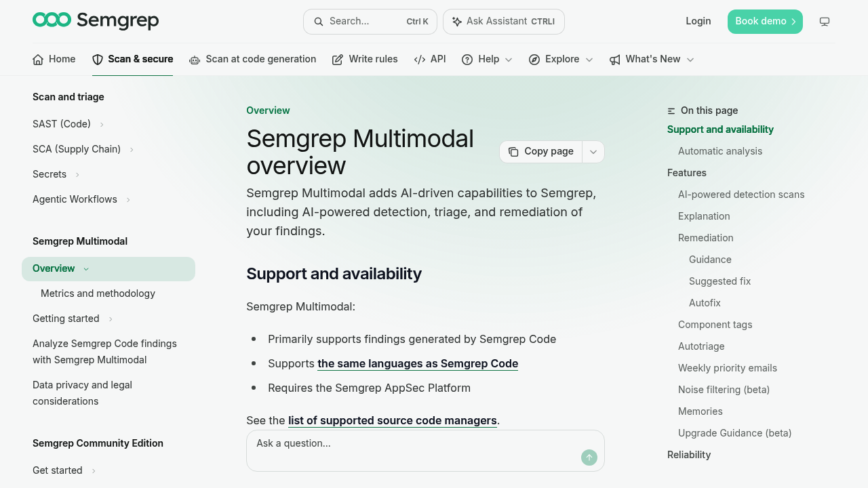
Task: Click the Home house icon
Action: [x=38, y=60]
